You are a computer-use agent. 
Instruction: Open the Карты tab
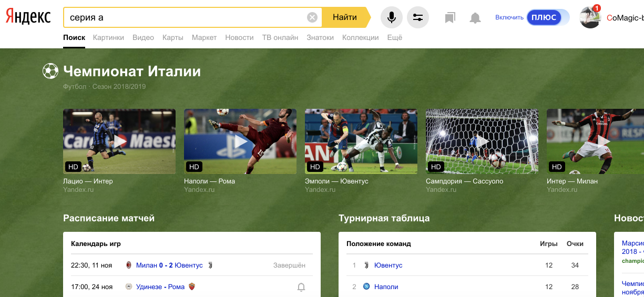coord(173,37)
